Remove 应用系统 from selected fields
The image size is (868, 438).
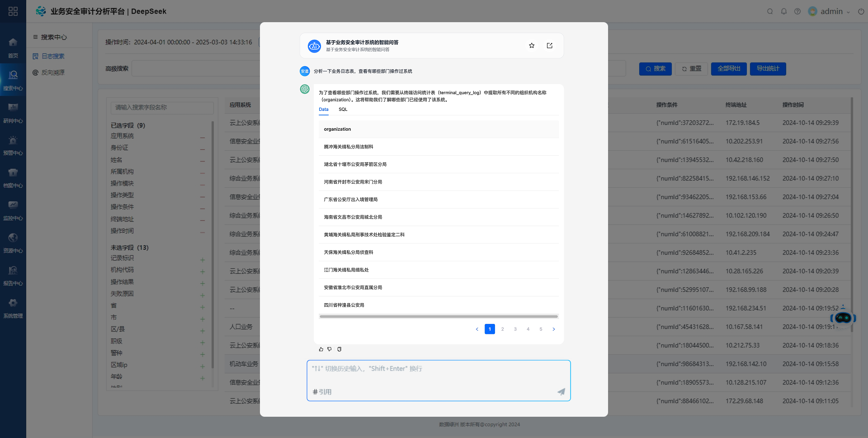point(203,138)
